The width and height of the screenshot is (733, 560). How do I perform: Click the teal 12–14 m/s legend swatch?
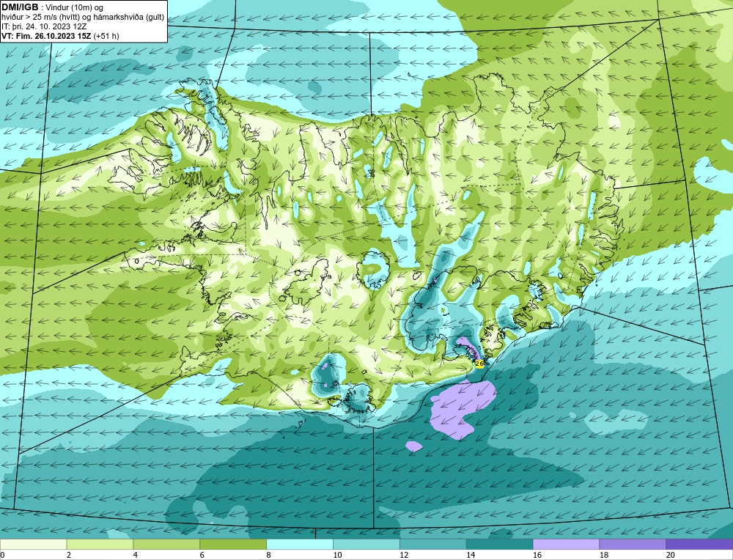tap(433, 544)
